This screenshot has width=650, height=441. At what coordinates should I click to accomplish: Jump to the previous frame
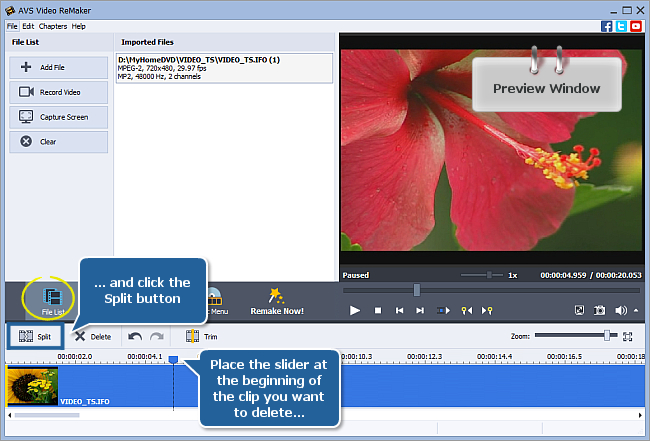399,310
